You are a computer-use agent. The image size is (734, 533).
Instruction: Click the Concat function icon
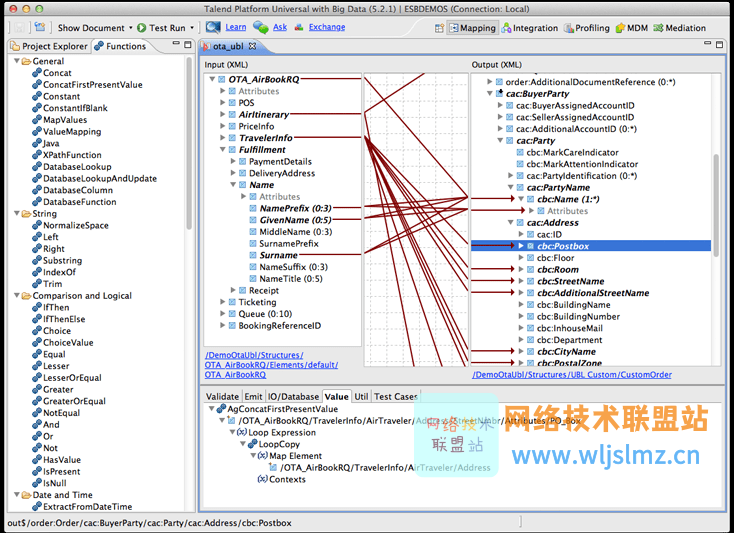(37, 73)
